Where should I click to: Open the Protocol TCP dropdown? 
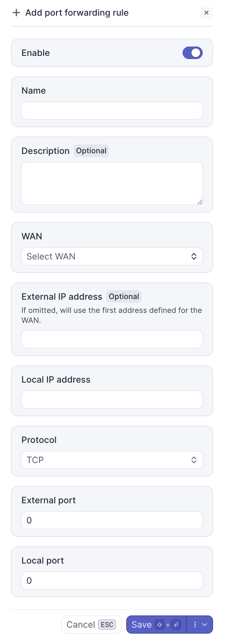tap(107, 460)
